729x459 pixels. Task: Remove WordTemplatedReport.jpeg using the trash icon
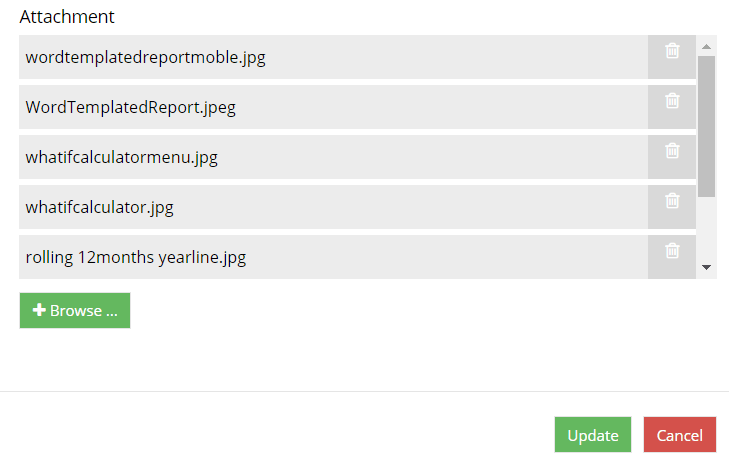(672, 100)
